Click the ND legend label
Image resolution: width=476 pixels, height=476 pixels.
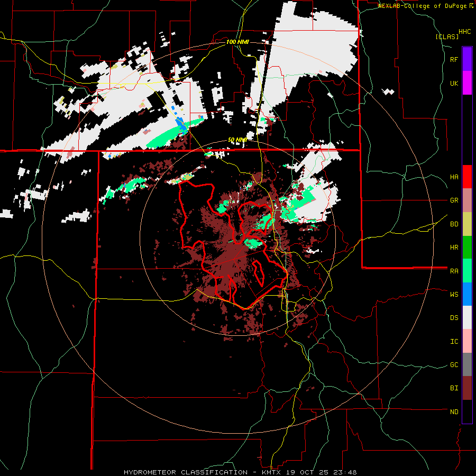point(454,412)
